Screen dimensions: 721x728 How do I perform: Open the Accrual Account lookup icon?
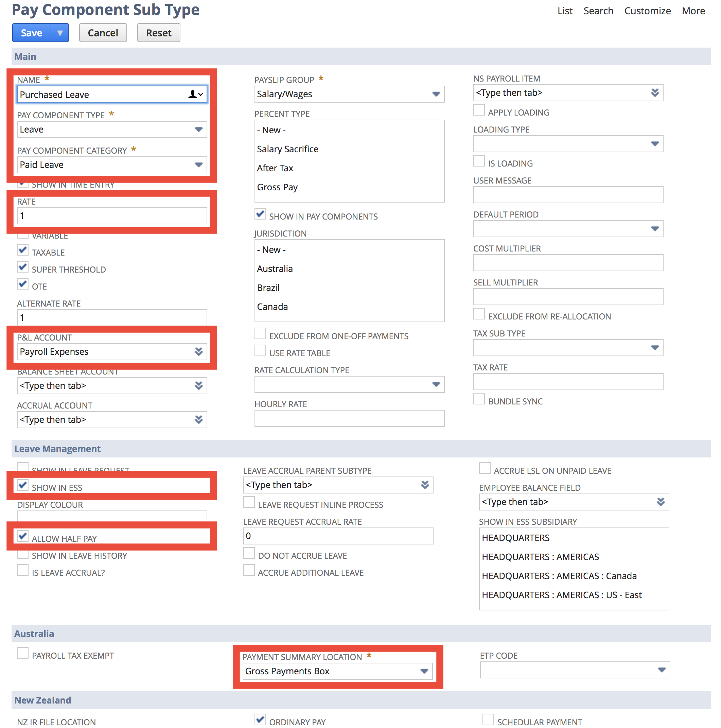click(x=198, y=419)
